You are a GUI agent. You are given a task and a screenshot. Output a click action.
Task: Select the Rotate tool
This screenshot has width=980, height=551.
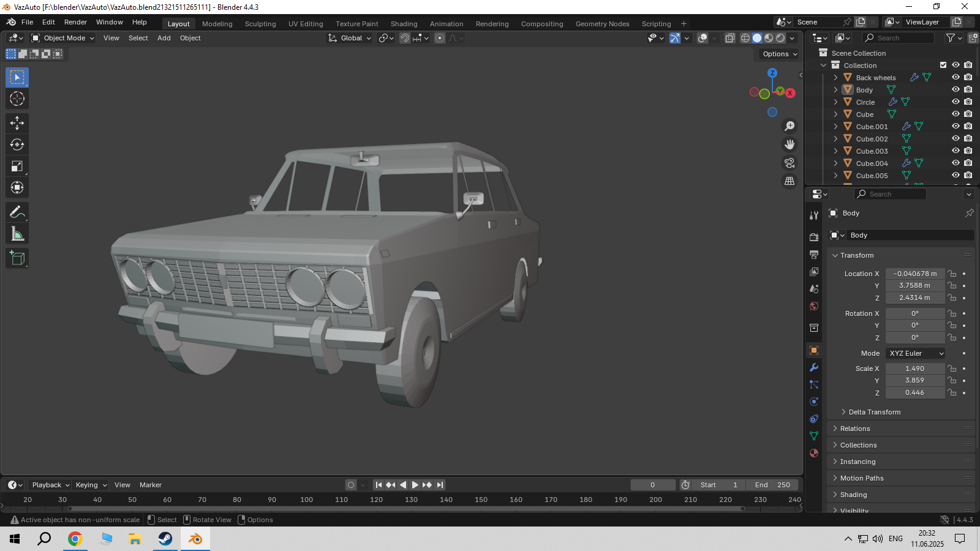pos(17,144)
